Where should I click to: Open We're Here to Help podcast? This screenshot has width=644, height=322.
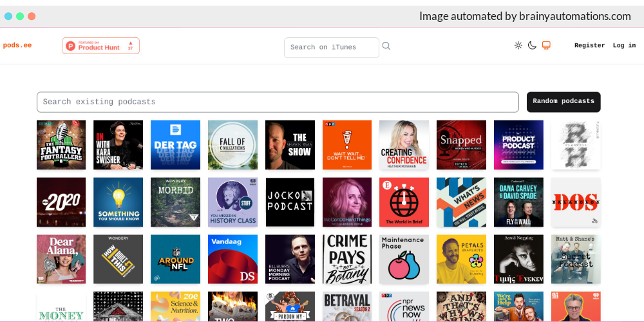pyautogui.click(x=518, y=307)
